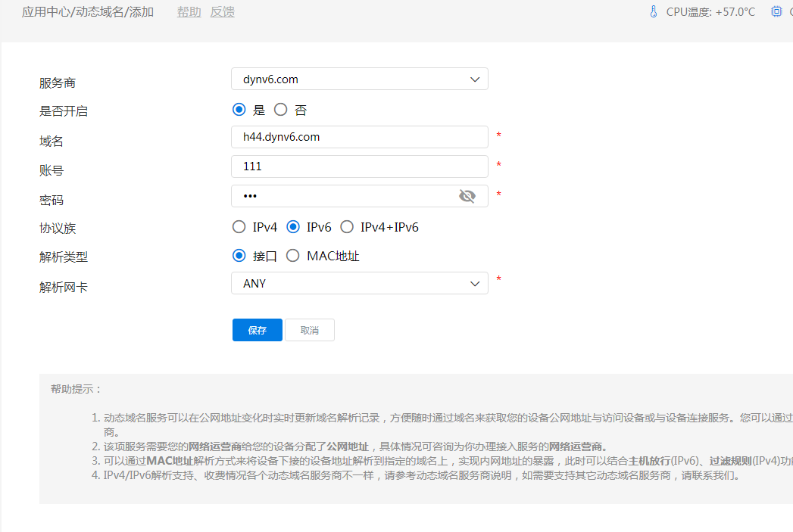Viewport: 793px width, 532px height.
Task: Click the processor chip icon in top bar
Action: point(776,12)
